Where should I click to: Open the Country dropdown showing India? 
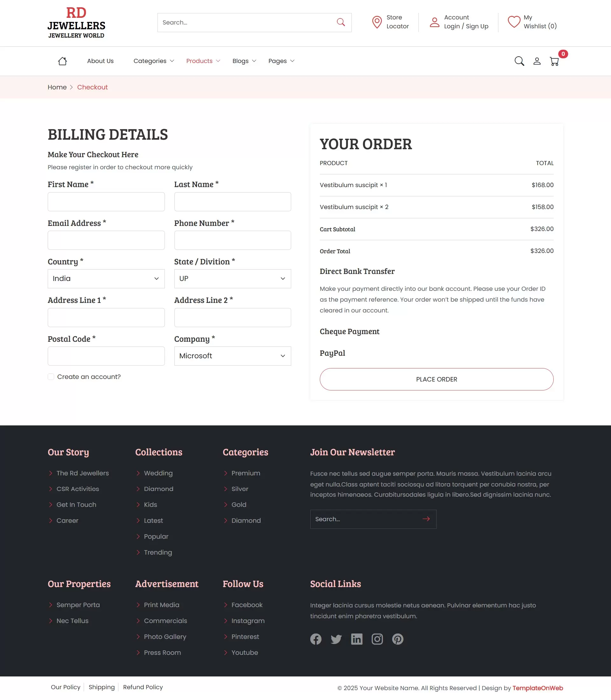pyautogui.click(x=106, y=278)
